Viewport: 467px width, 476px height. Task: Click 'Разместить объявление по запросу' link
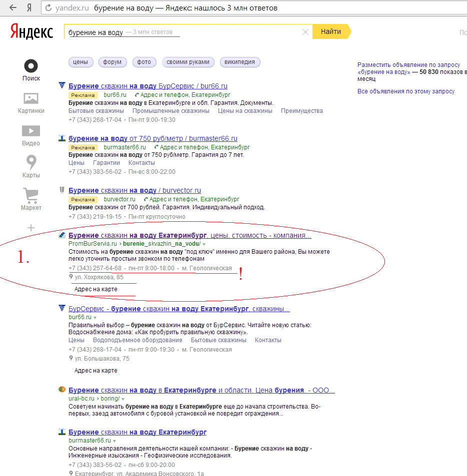(408, 68)
